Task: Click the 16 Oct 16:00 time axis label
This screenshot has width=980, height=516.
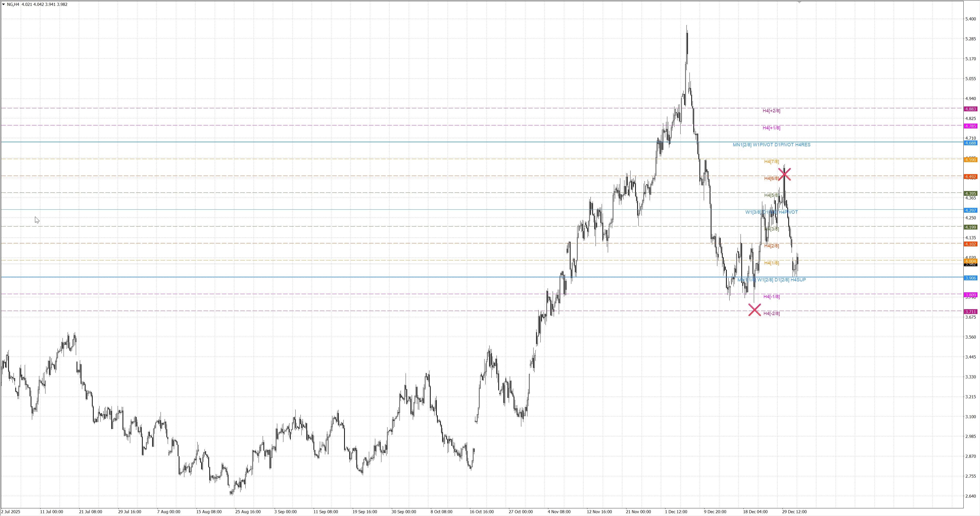Action: tap(481, 512)
